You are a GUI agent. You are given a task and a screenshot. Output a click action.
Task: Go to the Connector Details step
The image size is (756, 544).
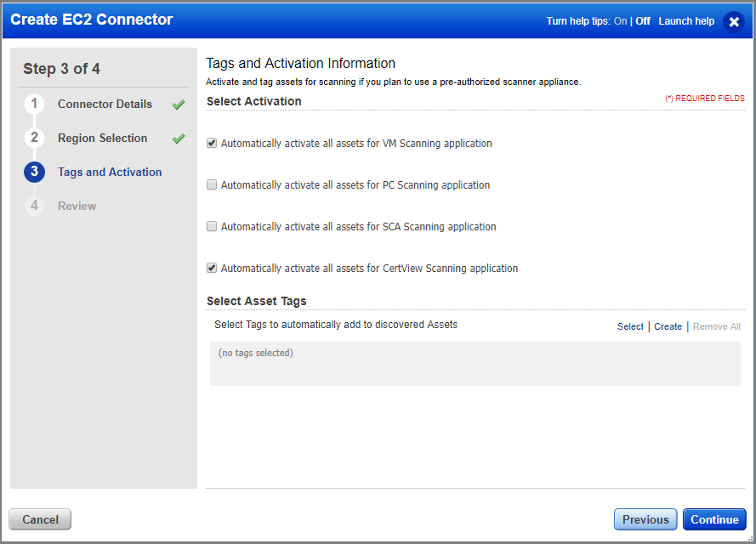[x=105, y=103]
